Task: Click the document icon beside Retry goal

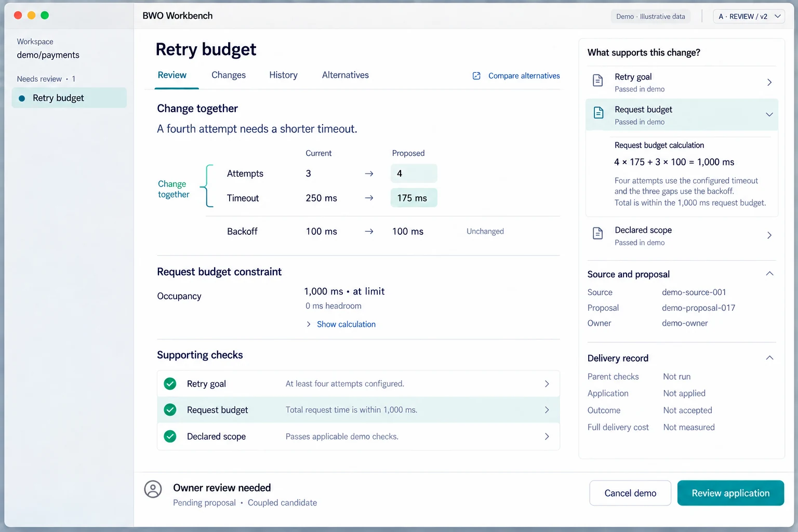Action: pos(598,81)
